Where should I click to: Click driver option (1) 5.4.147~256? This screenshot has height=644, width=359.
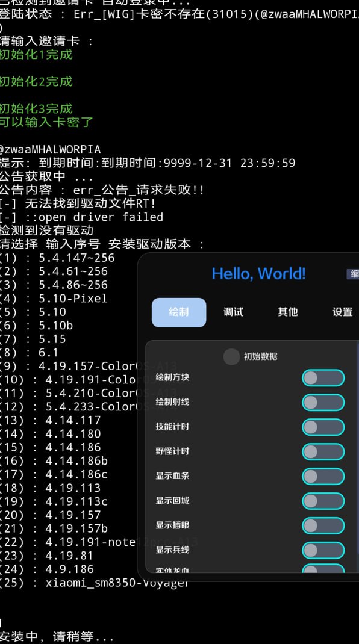(x=57, y=258)
